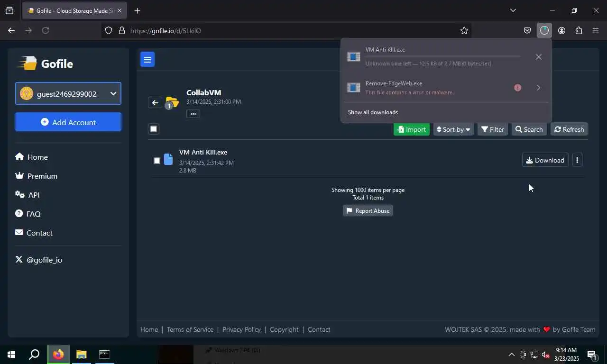Click the tracking protection shield icon
The image size is (607, 364).
pos(109,30)
